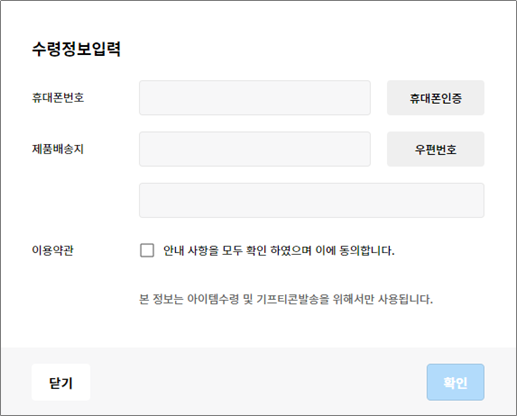
Task: Tick the 이용약관 agreement checkbox
Action: coord(147,250)
